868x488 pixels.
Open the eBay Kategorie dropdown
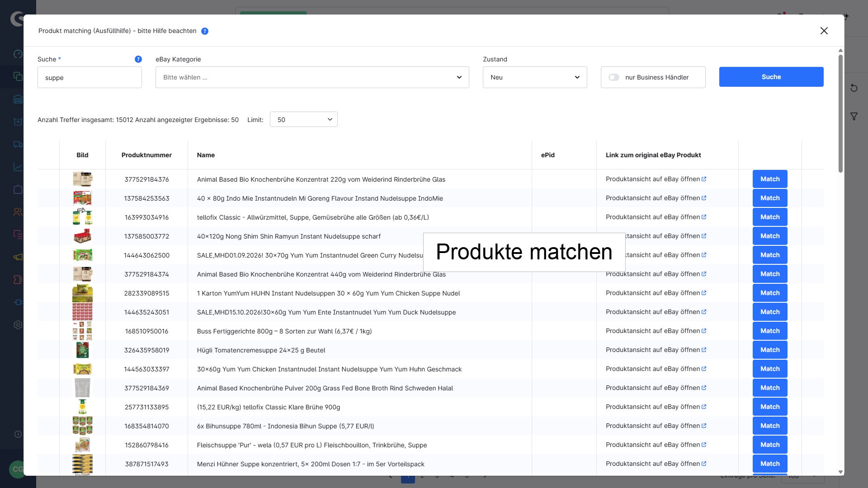point(312,77)
